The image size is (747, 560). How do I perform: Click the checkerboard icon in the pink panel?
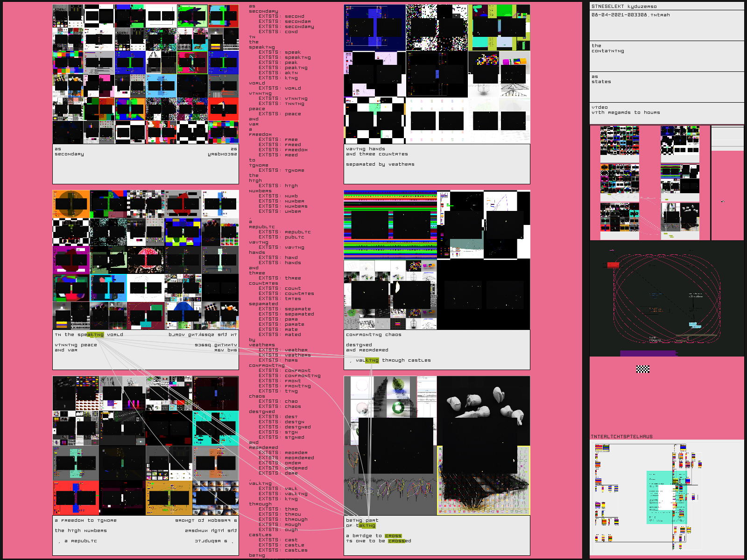[643, 369]
